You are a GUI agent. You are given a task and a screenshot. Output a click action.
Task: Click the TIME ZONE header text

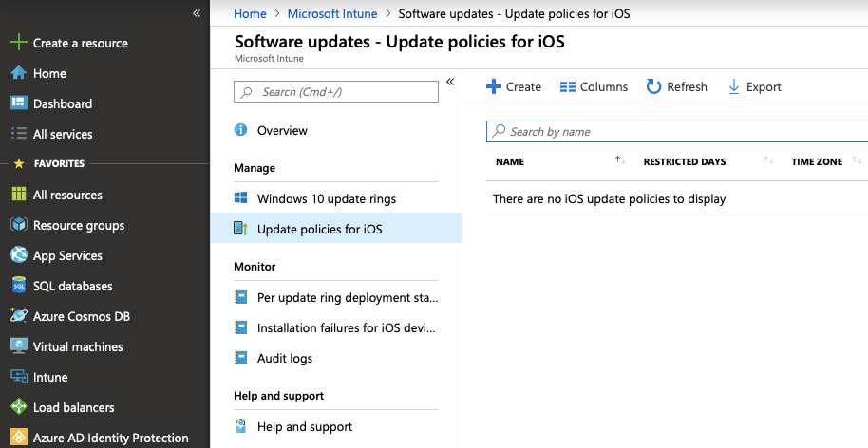click(817, 161)
